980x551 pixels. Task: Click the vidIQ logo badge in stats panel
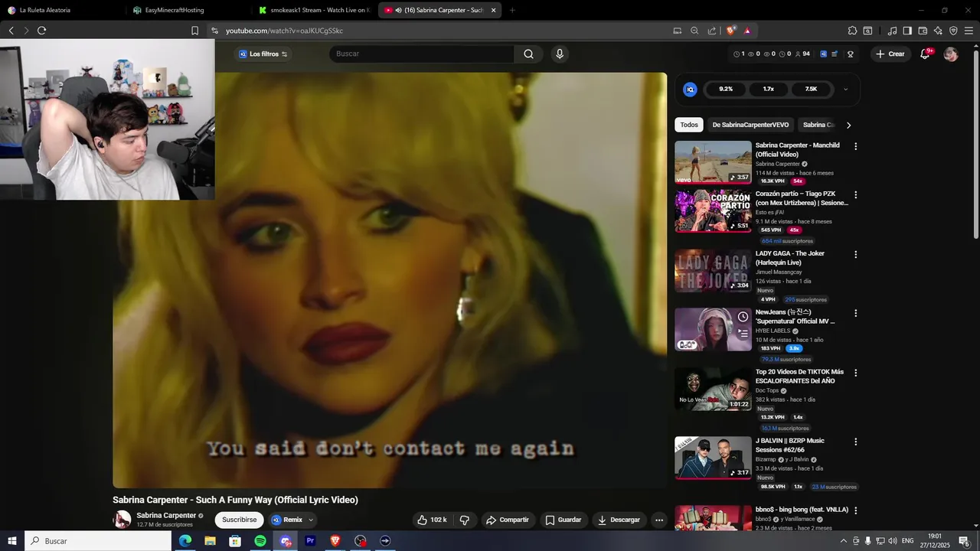click(x=690, y=89)
